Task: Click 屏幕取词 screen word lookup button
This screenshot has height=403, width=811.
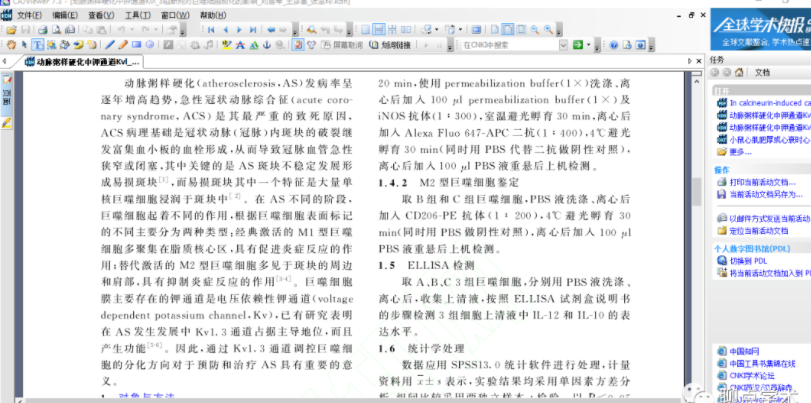Action: click(342, 45)
